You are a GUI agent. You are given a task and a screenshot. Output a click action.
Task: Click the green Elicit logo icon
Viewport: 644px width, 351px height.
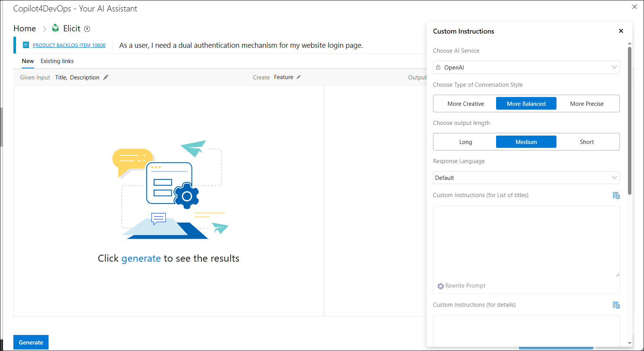coord(55,28)
